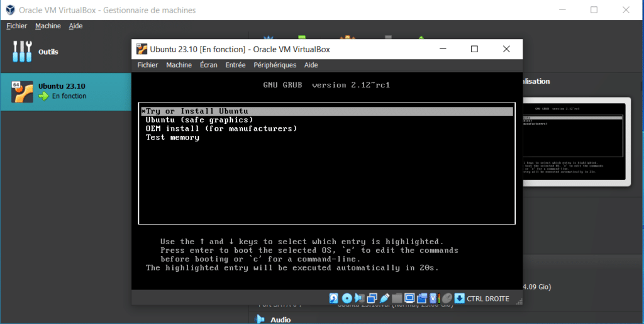Open Fichier menu in the VM window
The width and height of the screenshot is (644, 324).
(x=147, y=65)
